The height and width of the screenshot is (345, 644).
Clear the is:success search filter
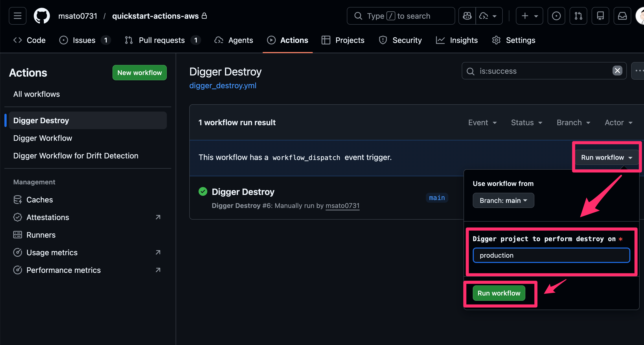click(617, 71)
